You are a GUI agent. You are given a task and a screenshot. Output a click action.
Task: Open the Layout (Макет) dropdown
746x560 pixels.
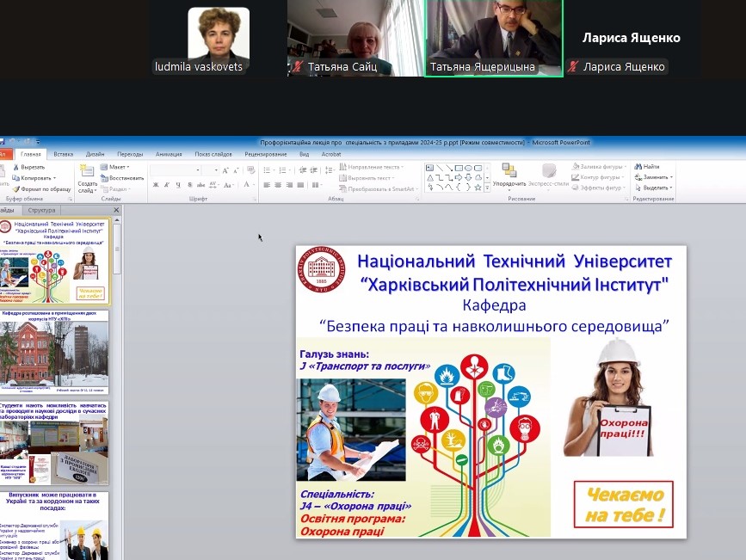click(x=117, y=167)
